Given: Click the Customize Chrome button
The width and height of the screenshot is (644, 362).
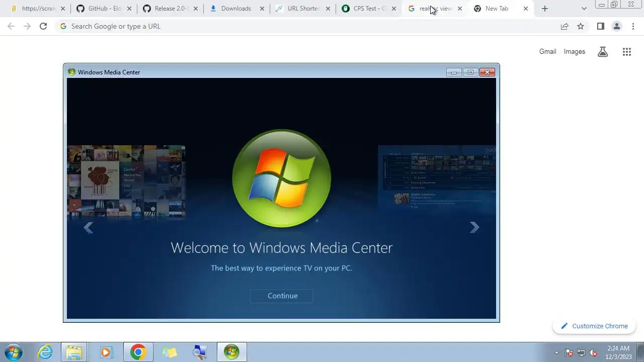Looking at the screenshot, I should coord(594,326).
